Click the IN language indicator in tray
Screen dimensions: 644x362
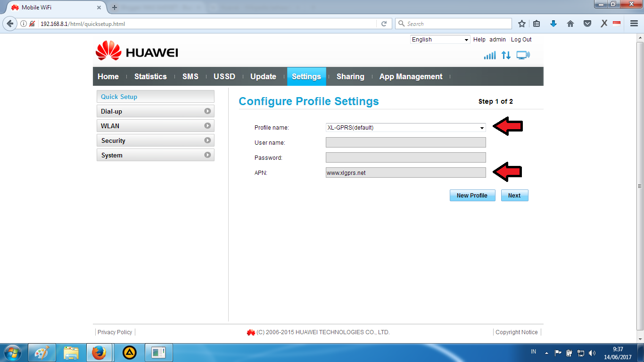[534, 352]
